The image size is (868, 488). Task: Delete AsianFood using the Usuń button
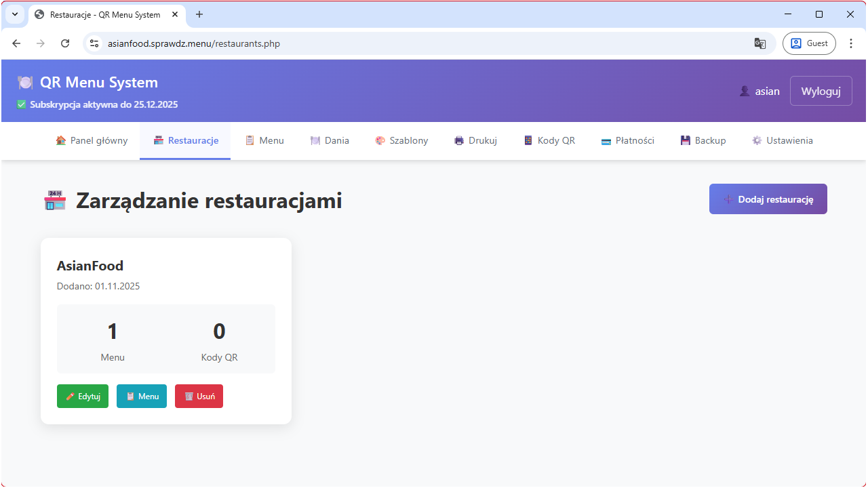click(x=199, y=396)
